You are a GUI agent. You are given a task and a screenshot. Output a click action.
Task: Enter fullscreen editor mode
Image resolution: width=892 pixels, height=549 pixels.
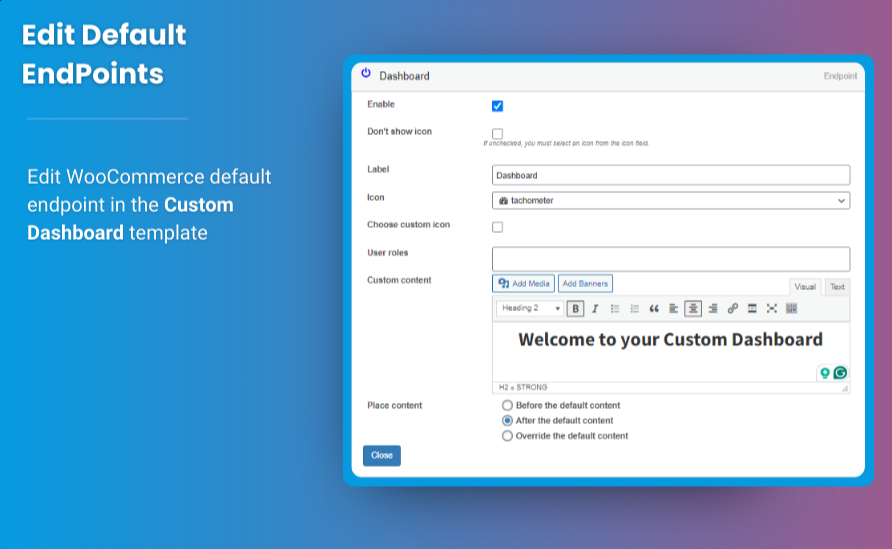[x=771, y=309]
